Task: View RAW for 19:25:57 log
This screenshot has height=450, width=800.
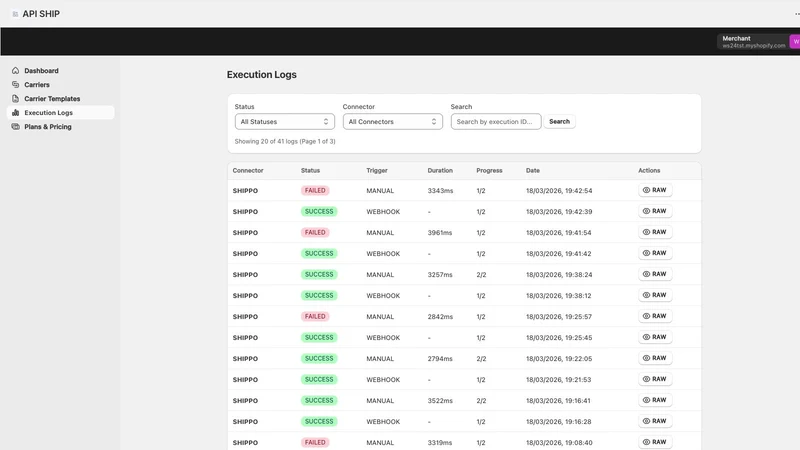Action: (655, 316)
